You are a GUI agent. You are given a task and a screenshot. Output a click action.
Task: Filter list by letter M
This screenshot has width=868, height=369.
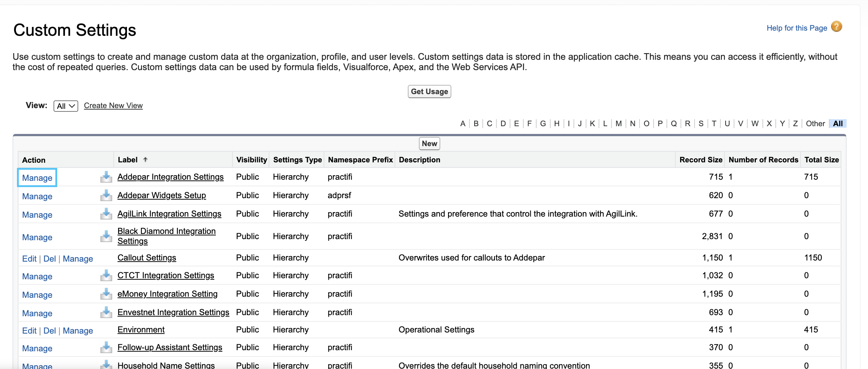coord(619,124)
